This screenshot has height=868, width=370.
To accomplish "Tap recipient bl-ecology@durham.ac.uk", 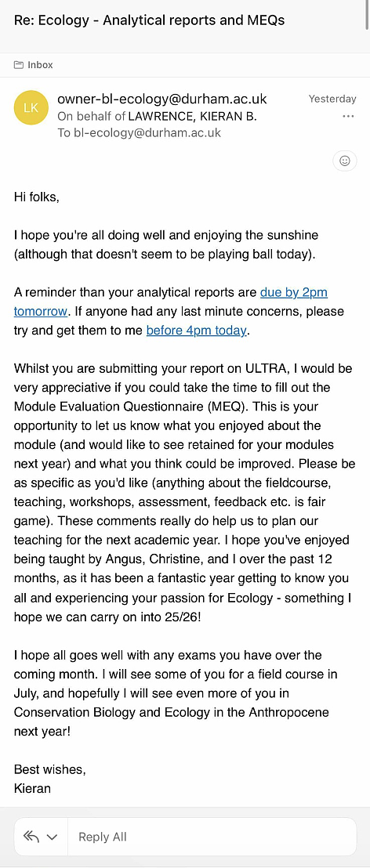I will point(147,133).
